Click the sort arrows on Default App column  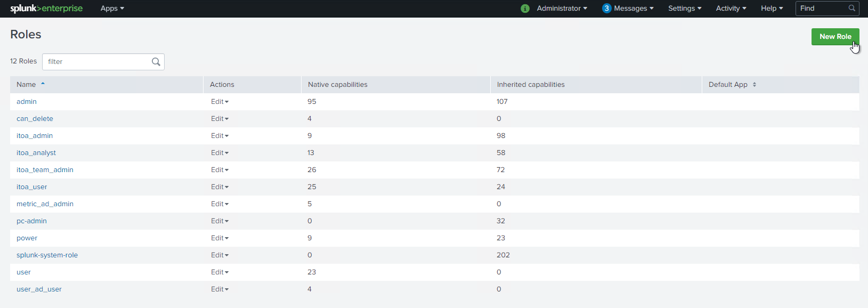click(755, 84)
